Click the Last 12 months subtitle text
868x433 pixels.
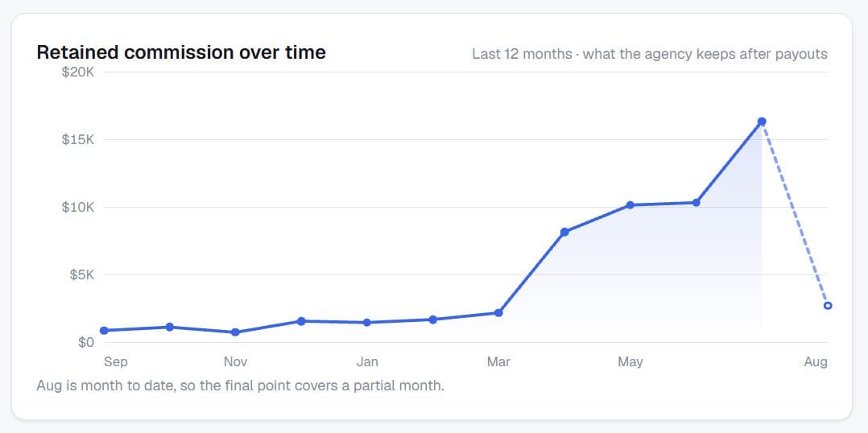click(649, 54)
